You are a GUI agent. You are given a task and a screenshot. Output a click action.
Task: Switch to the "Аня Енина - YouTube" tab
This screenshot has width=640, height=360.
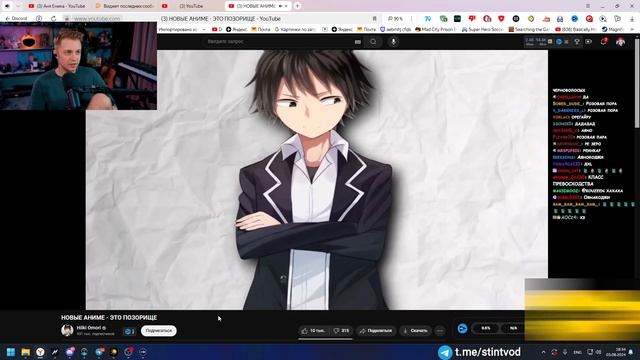57,6
